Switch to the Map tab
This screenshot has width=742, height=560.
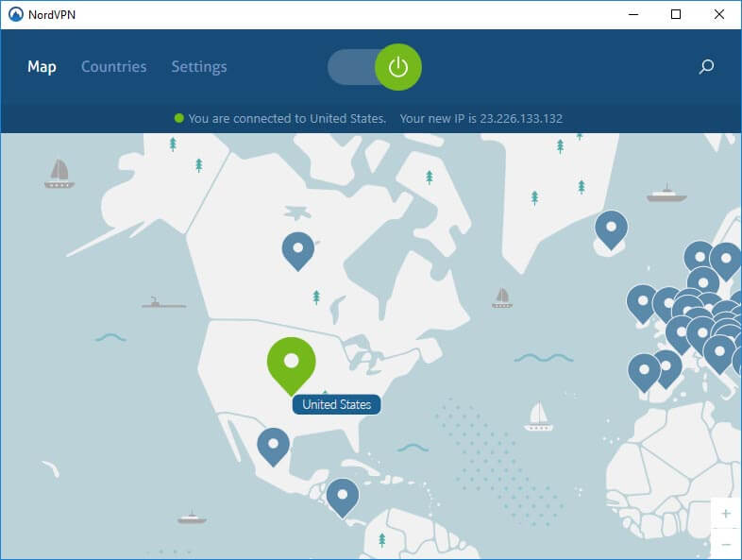pyautogui.click(x=42, y=67)
